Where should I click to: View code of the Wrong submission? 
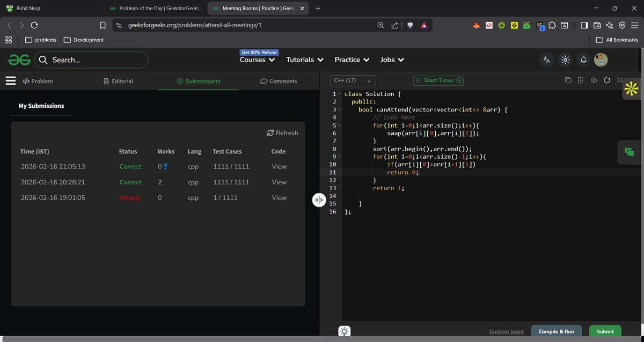(x=279, y=197)
